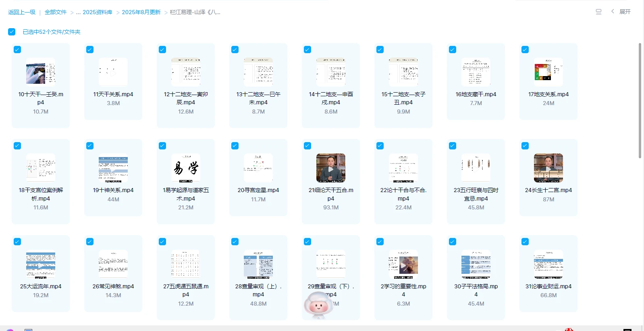Viewport: 644px width, 331px height.
Task: Open the 17地支关系.mp4 file icon
Action: click(x=548, y=72)
